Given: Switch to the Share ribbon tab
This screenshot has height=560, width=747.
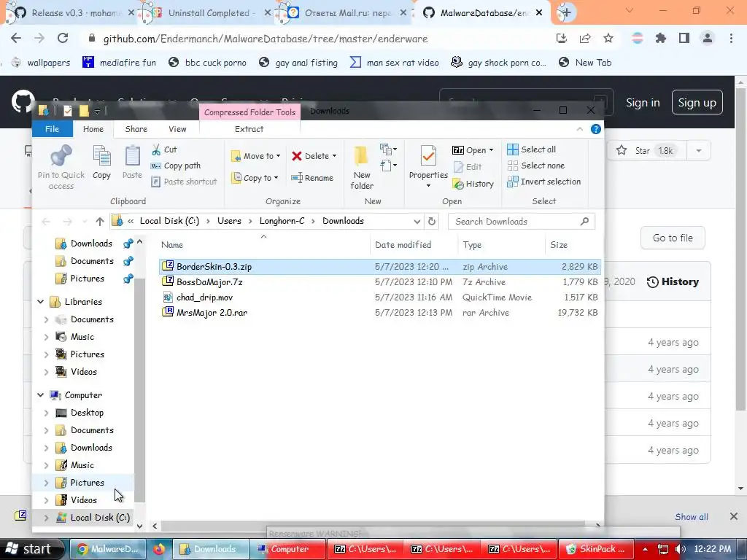Looking at the screenshot, I should pos(136,129).
